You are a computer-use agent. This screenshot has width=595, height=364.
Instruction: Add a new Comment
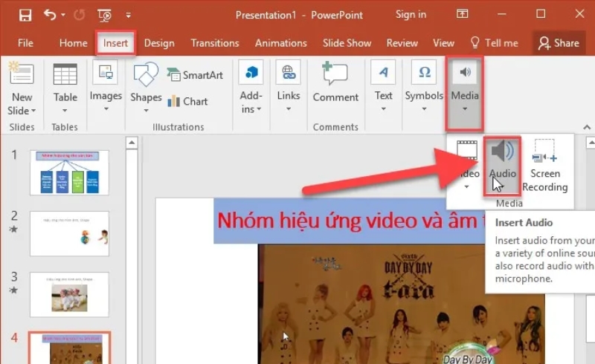point(335,82)
